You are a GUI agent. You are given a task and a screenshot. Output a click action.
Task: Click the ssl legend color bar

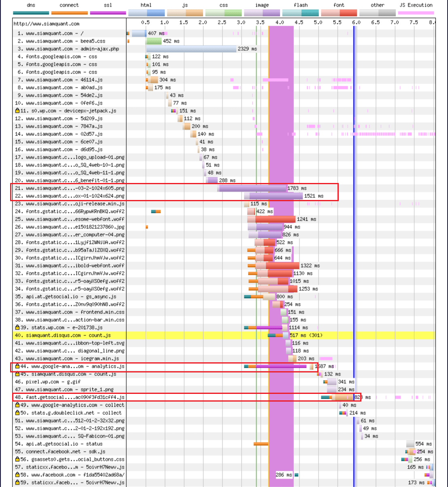[x=108, y=13]
